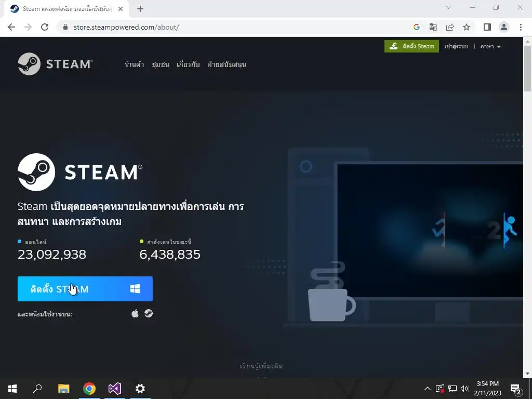Click the Visual Studio taskbar icon
Viewport: 532px width, 399px height.
[x=115, y=389]
